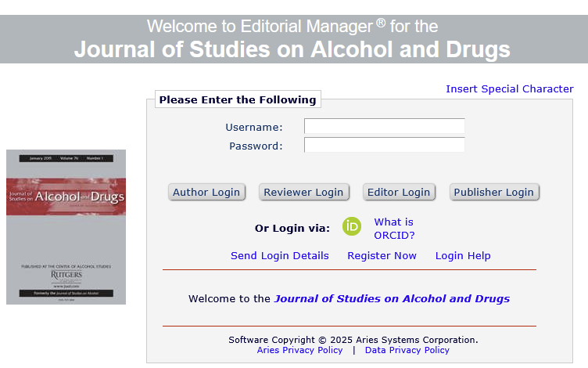
Task: Open the Login Help link
Action: (463, 256)
